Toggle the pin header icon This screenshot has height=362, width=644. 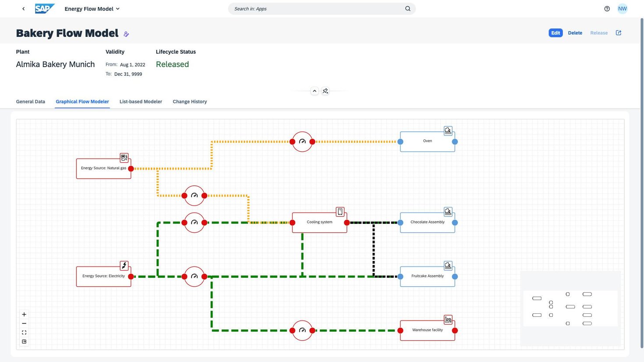point(326,91)
